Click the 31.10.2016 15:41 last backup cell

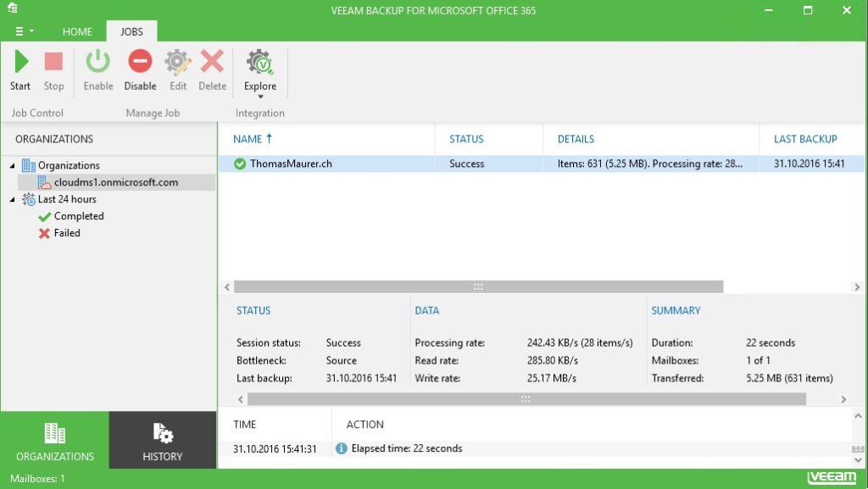click(x=809, y=164)
